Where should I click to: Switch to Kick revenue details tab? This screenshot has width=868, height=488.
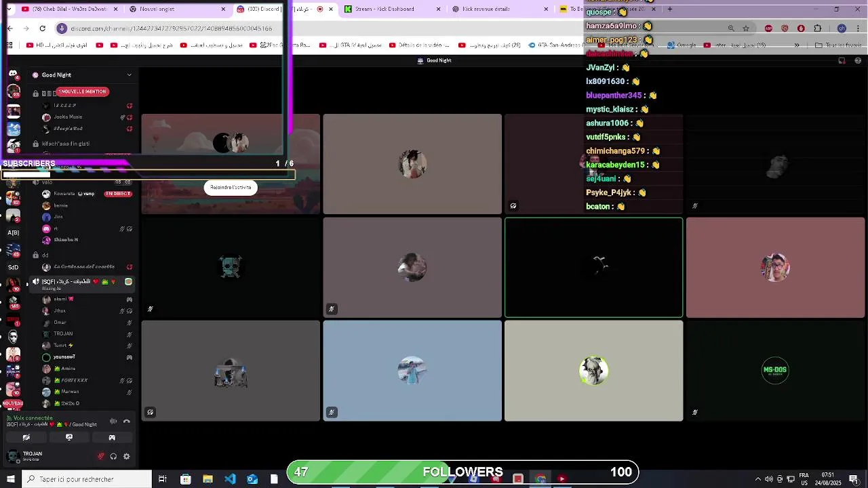(498, 9)
